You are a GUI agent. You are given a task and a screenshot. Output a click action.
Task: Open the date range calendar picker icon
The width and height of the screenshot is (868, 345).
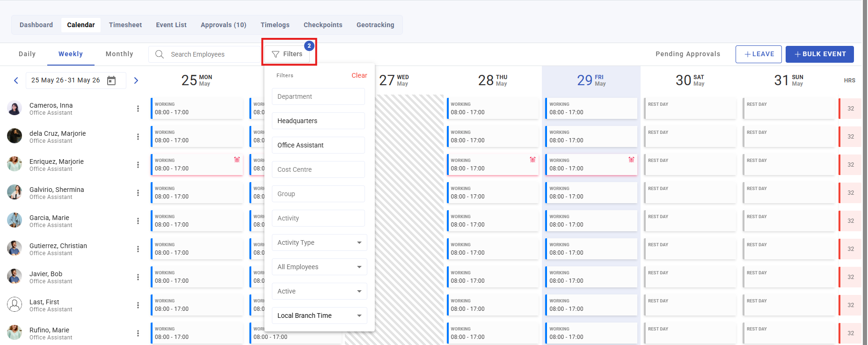pos(111,81)
